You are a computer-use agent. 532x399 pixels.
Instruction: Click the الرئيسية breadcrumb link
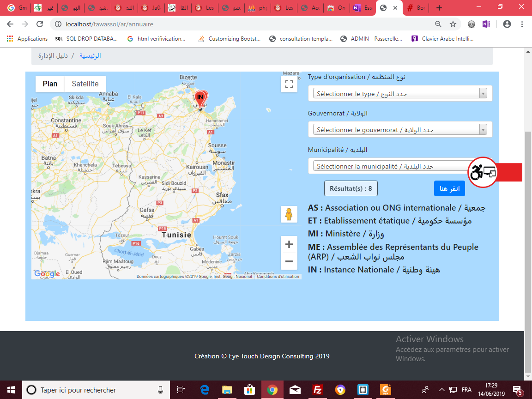tap(90, 55)
